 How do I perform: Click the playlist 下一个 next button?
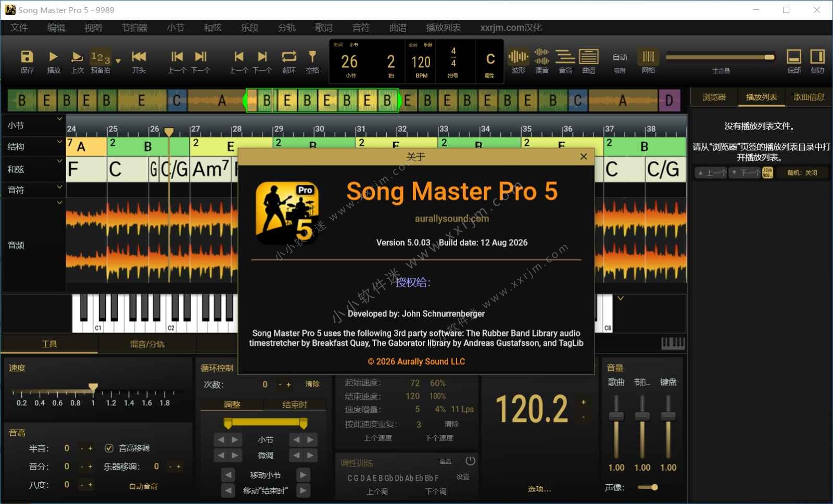pos(745,172)
